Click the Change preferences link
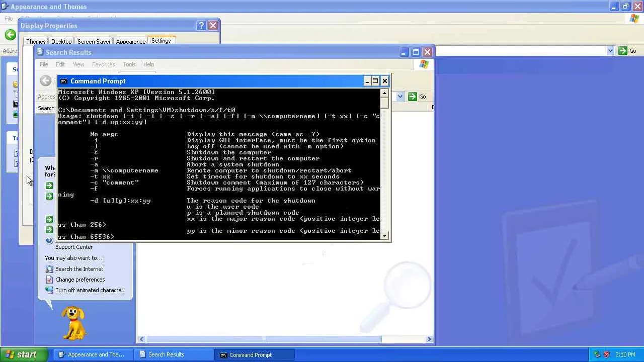 80,280
